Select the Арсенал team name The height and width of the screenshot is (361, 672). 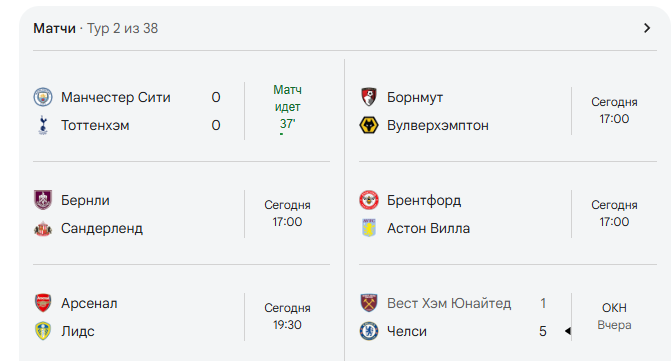[89, 303]
